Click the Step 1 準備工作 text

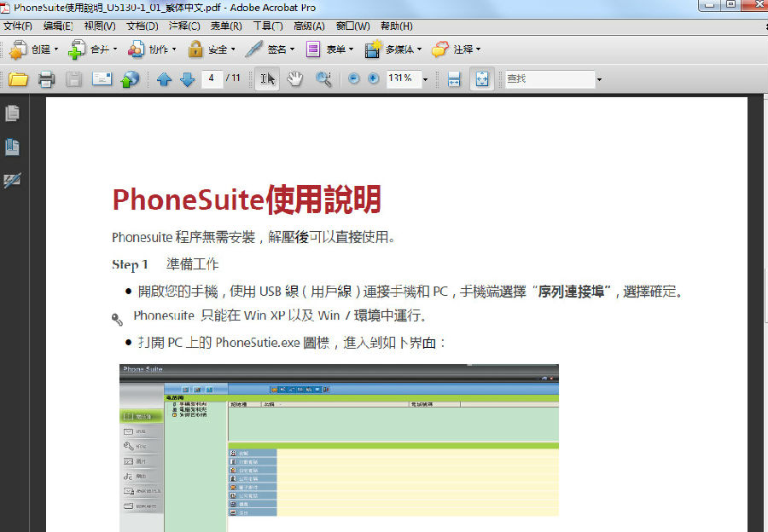[165, 264]
